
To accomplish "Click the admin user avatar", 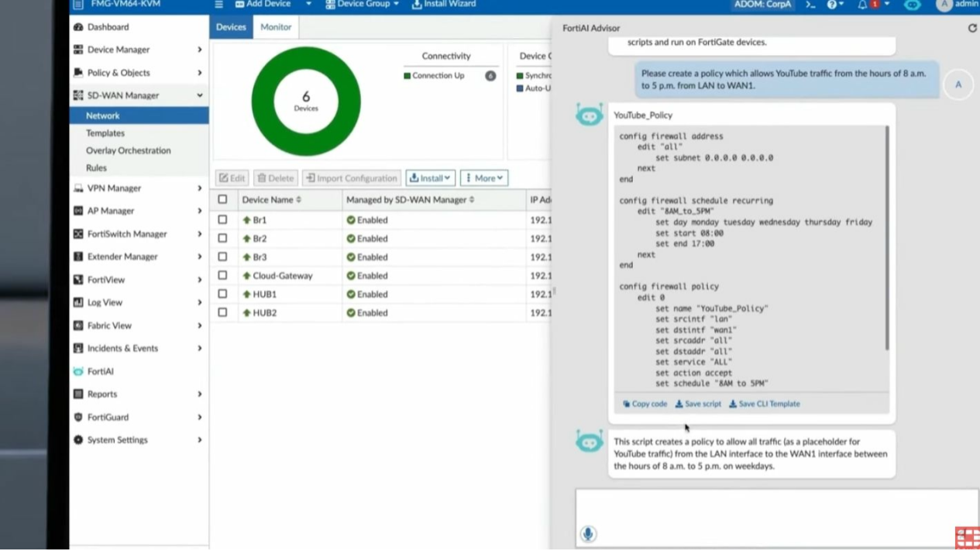I will click(943, 5).
